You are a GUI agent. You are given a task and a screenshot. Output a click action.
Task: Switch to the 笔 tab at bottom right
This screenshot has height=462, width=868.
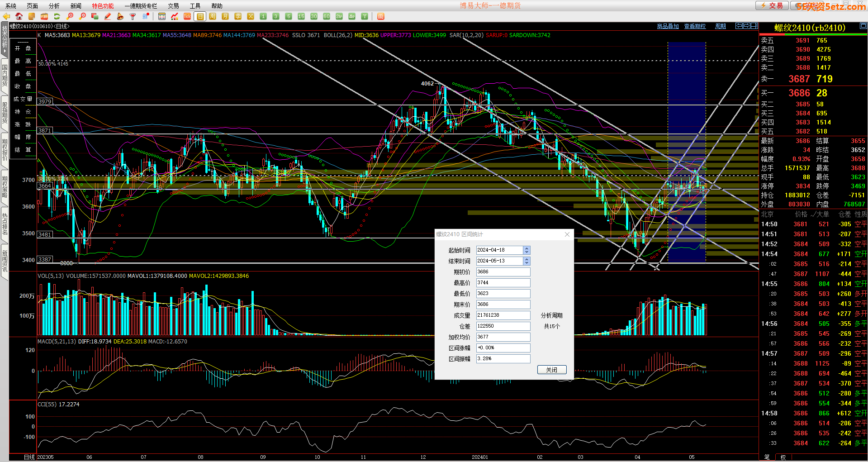tap(767, 457)
